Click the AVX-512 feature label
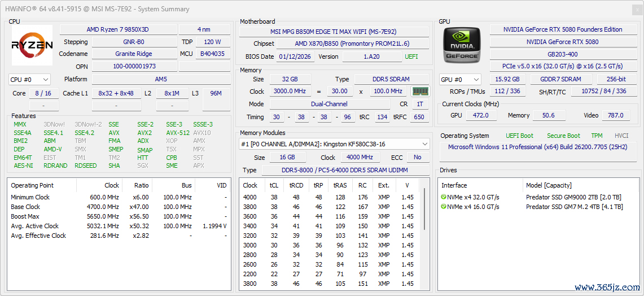Screen dimensions: 644x296 178,133
